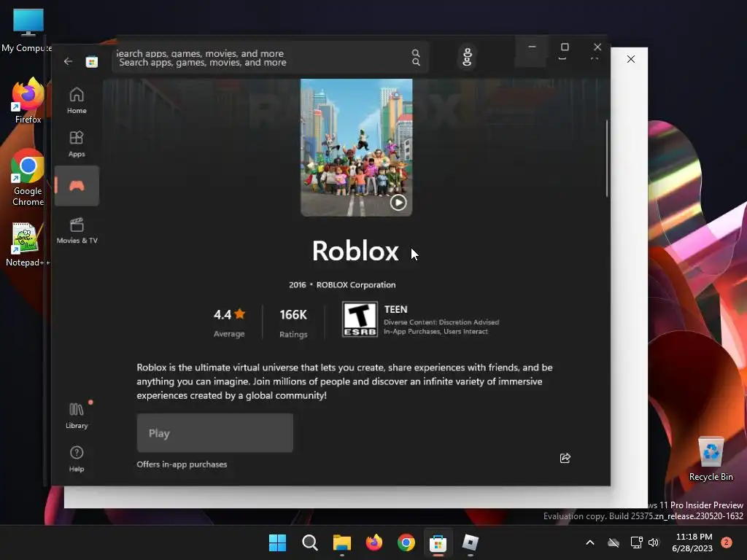
Task: Select the Firefox desktop shortcut
Action: coord(28,101)
